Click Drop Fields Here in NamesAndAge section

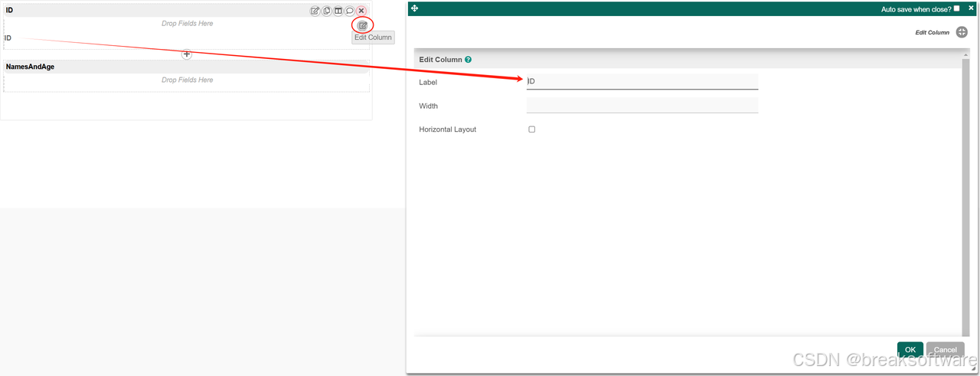187,80
